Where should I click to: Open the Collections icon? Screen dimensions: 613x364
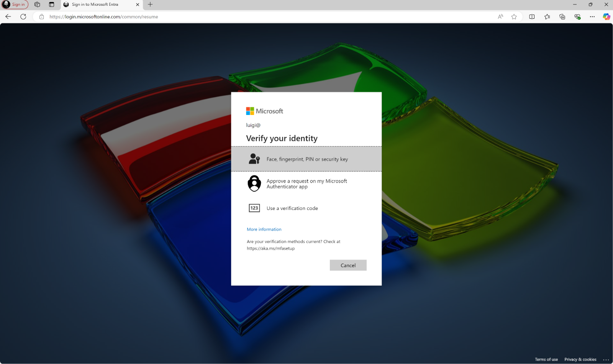point(562,16)
